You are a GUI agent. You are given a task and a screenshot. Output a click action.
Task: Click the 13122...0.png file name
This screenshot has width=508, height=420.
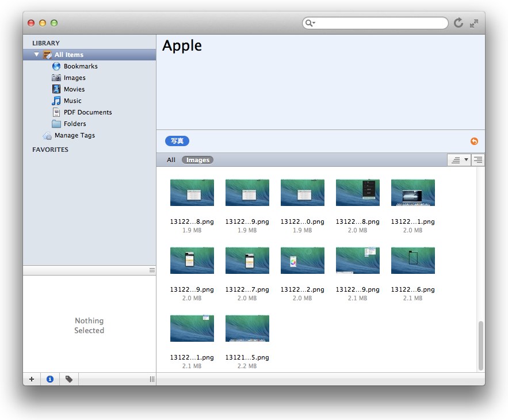tap(302, 222)
